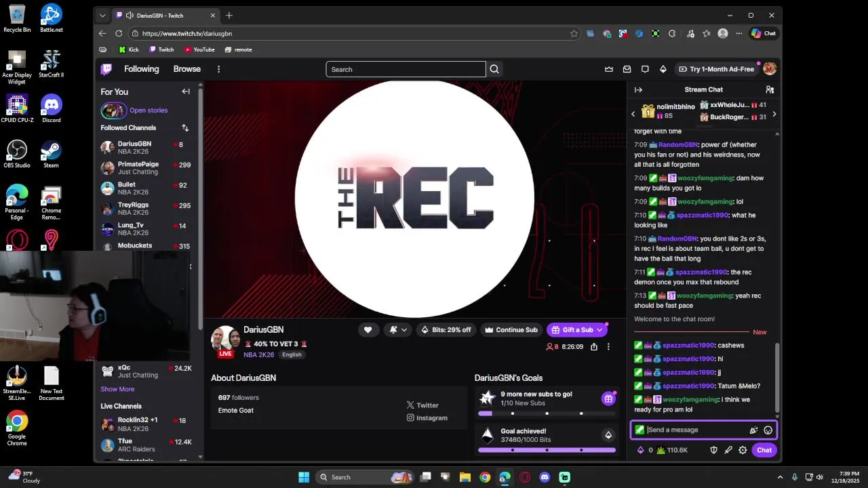868x488 pixels.
Task: Send message with Chat button
Action: coord(764,450)
